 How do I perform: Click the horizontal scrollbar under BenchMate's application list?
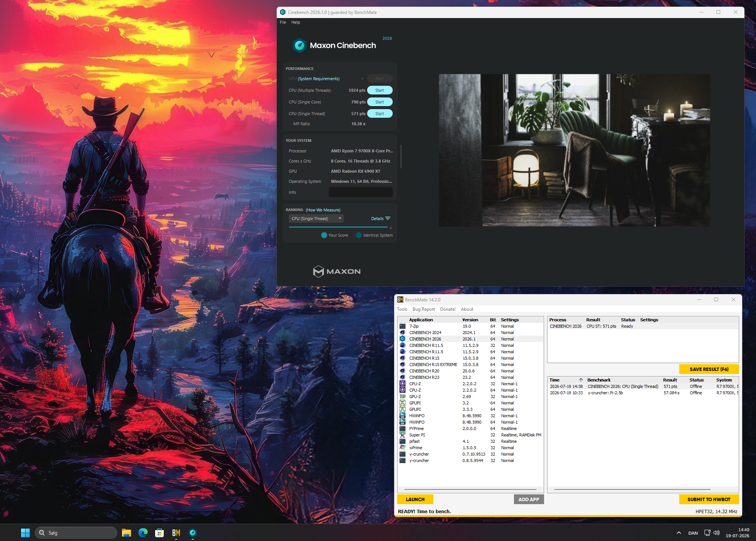[x=470, y=489]
